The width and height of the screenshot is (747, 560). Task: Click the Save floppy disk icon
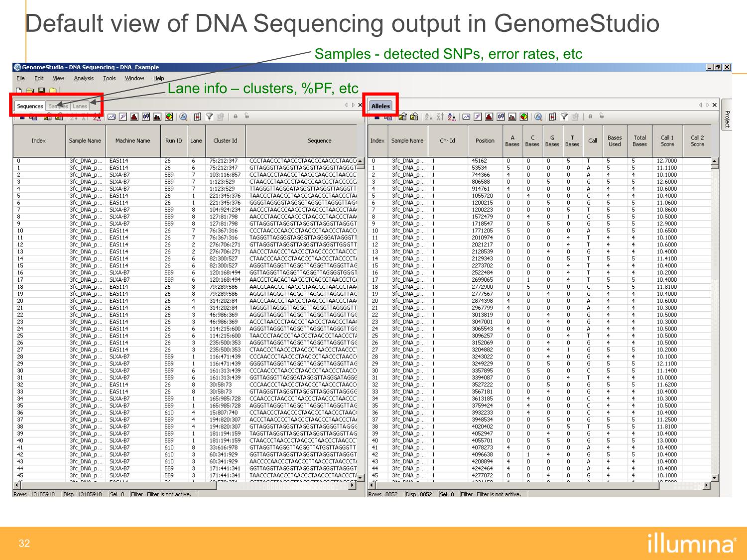41,92
